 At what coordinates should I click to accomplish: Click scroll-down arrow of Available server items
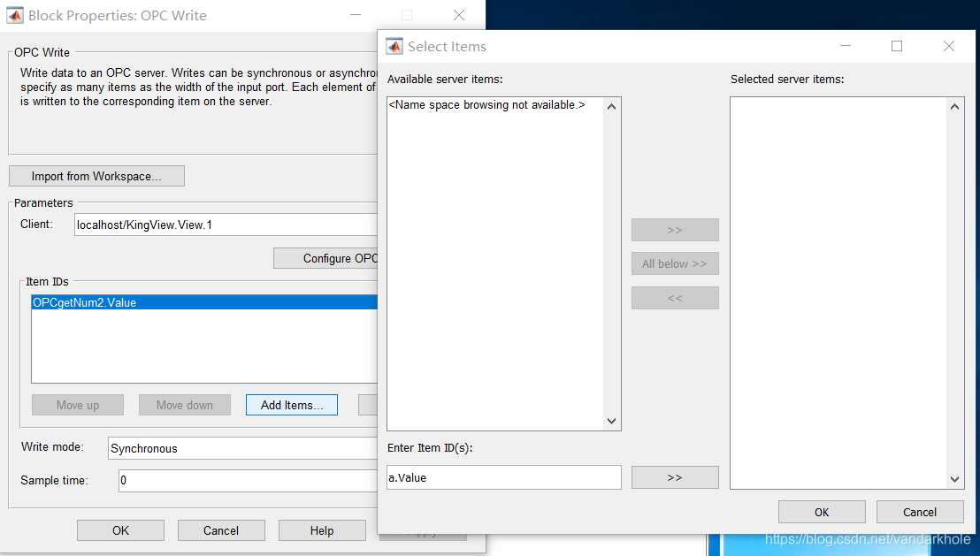coord(612,421)
